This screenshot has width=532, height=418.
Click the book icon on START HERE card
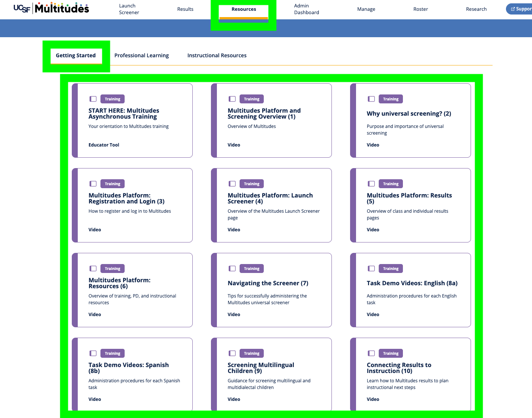[x=93, y=99]
